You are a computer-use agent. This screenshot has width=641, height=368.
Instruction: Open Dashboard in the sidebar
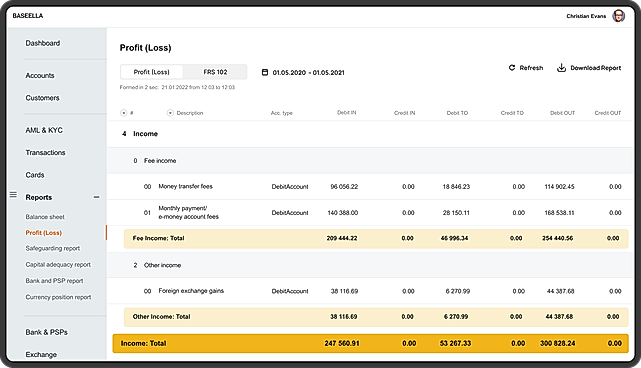click(43, 43)
